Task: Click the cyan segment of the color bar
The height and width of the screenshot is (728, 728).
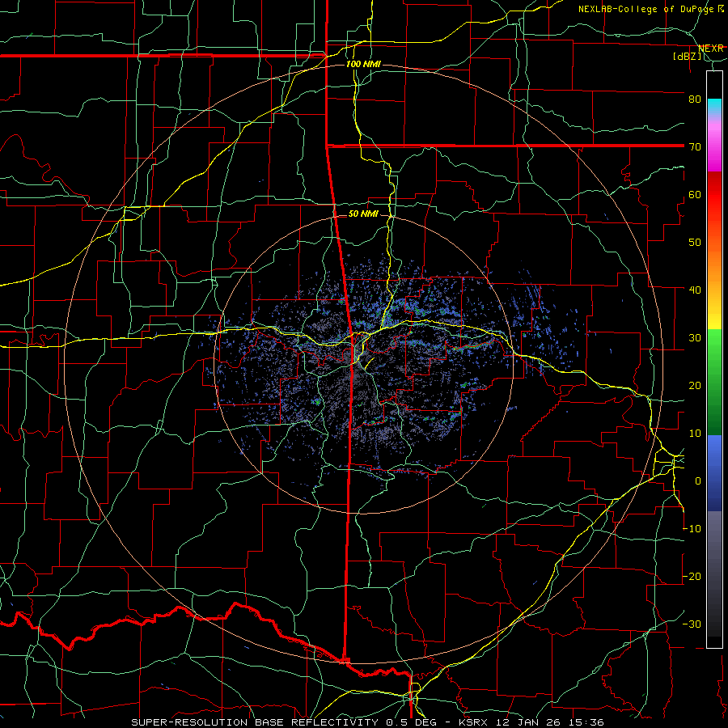Action: (x=714, y=107)
